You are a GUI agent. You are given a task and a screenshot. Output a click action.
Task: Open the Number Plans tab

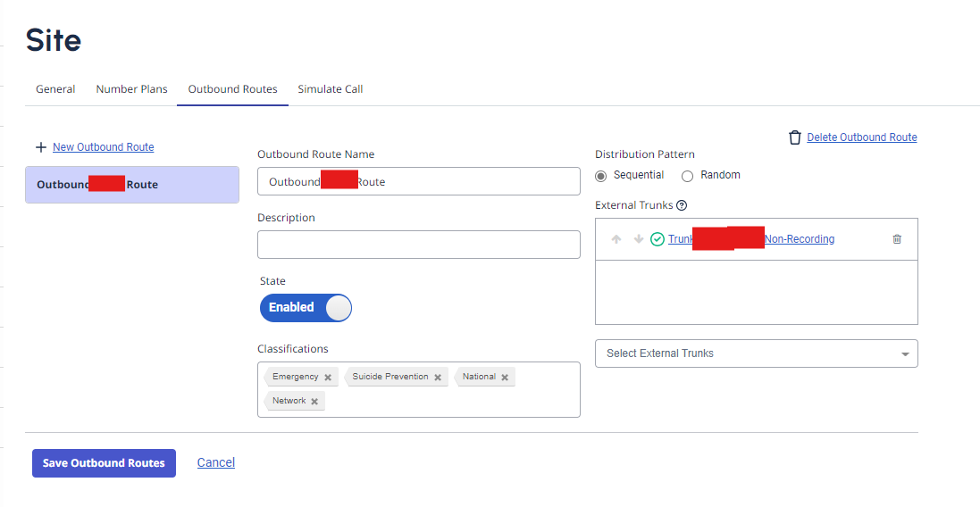[x=131, y=89]
